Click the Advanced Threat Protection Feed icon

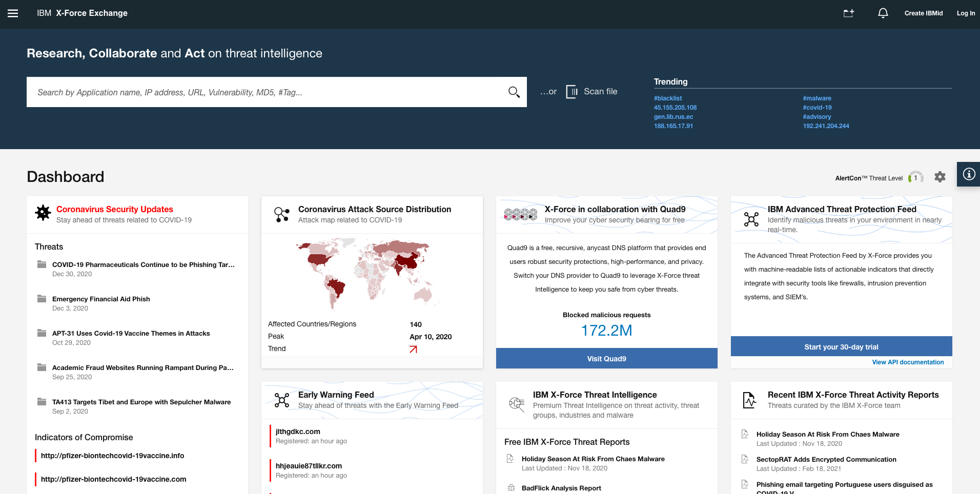tap(751, 219)
